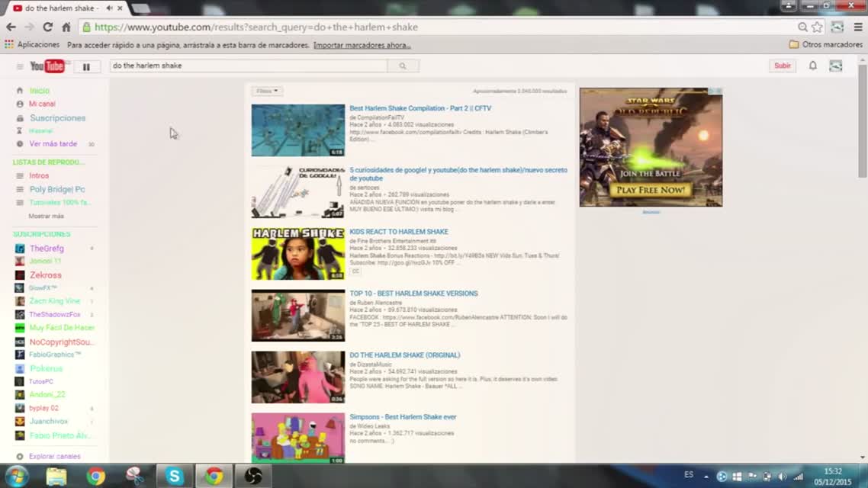Open File Explorer from the taskbar

(x=56, y=476)
